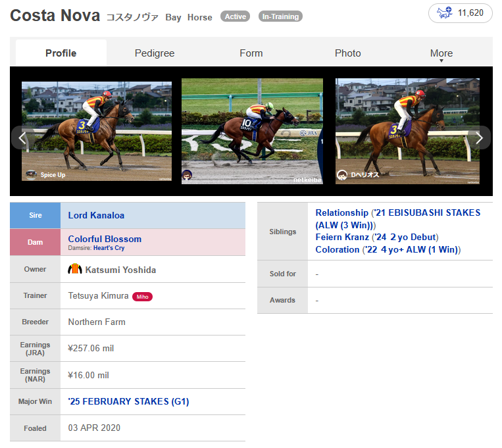Click the Siblings row label

point(283,232)
